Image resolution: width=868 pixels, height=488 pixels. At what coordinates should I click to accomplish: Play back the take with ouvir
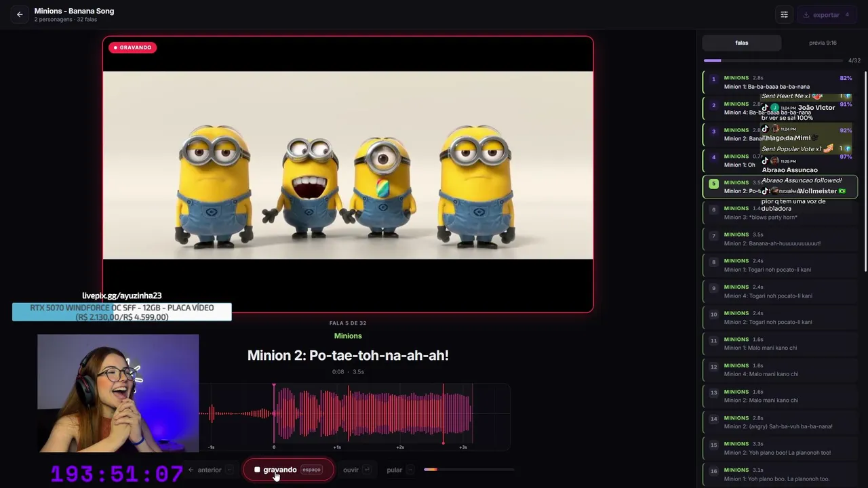[x=357, y=470]
